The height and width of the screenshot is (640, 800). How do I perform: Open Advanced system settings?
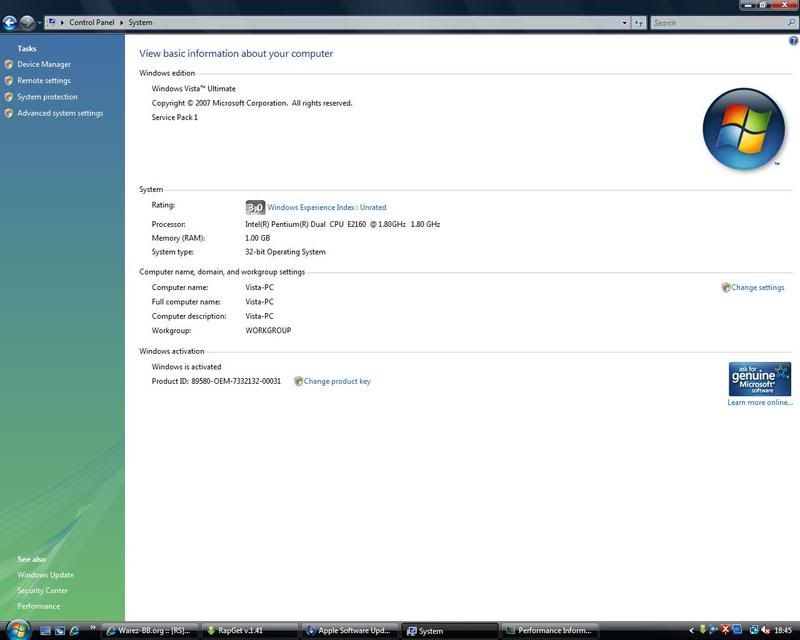point(60,113)
